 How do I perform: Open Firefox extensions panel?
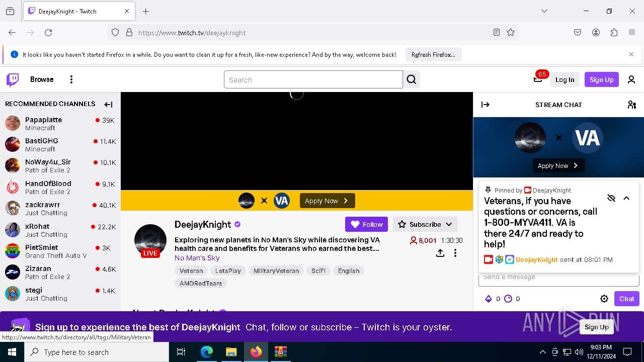coord(614,33)
